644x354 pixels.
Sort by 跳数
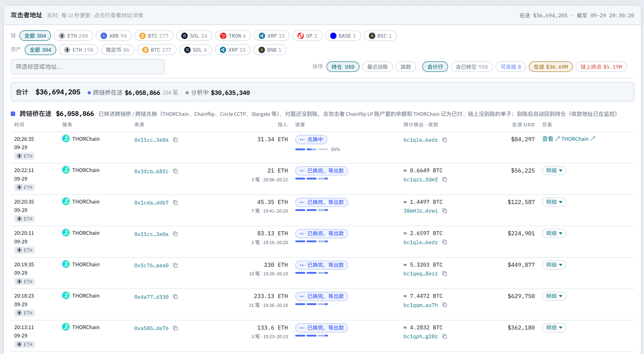point(406,67)
